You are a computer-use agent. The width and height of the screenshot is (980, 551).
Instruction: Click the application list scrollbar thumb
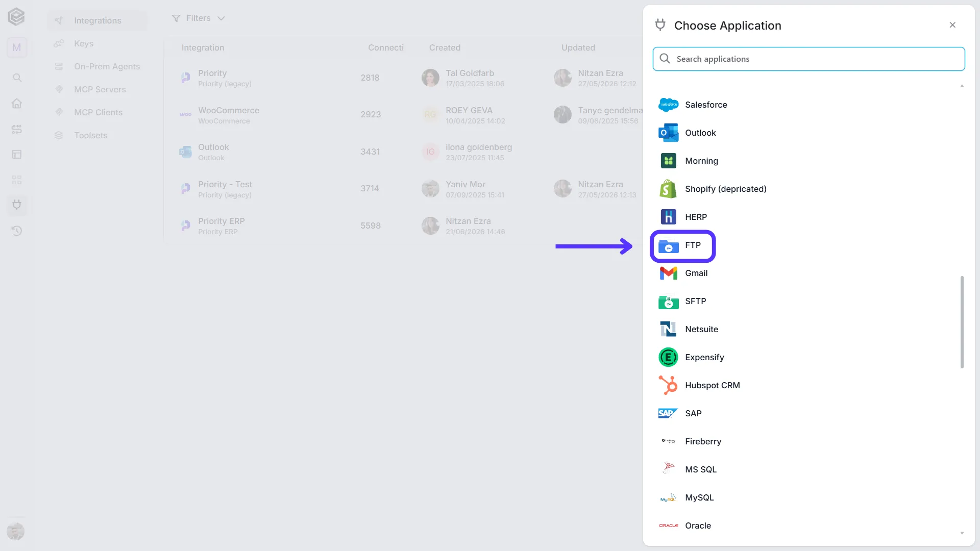pos(962,322)
